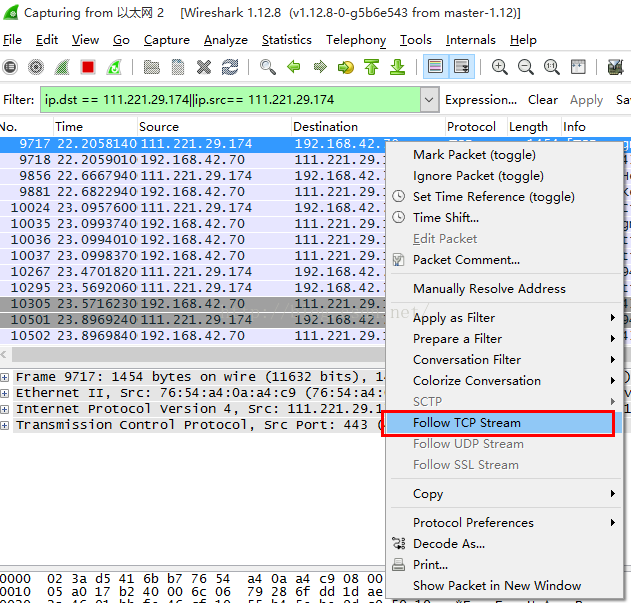
Task: Choose Set Time Reference (toggle)
Action: coord(505,197)
